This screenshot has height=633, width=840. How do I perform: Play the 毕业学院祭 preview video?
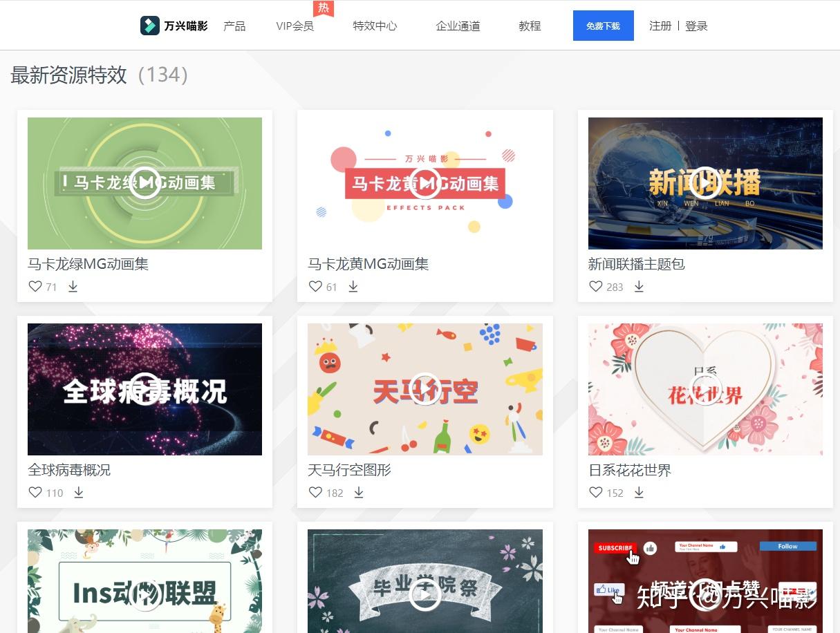(424, 595)
